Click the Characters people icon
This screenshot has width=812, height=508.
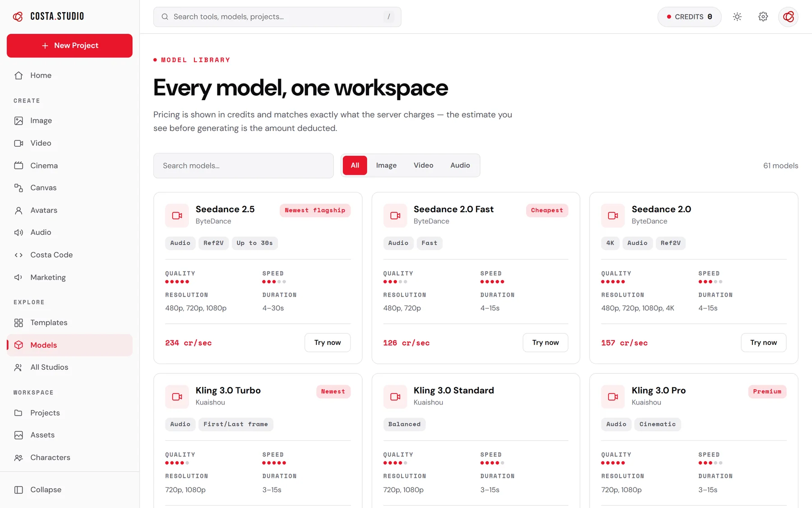(x=18, y=457)
